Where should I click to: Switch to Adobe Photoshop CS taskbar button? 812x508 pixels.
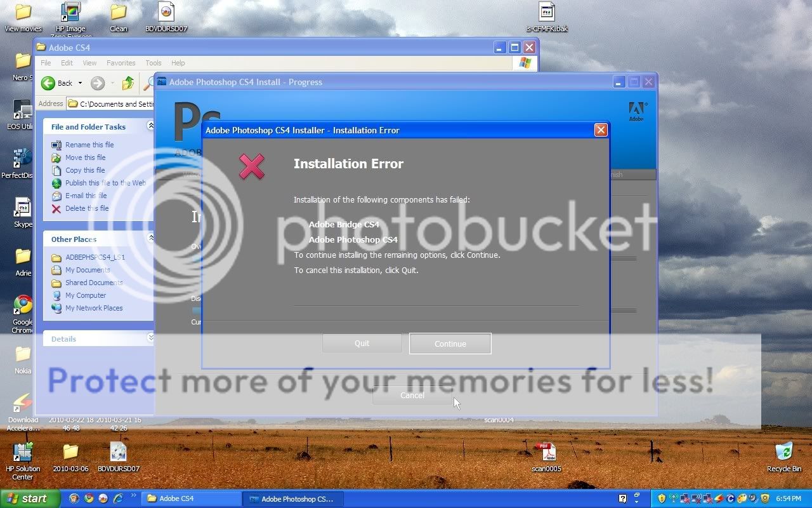(x=292, y=498)
